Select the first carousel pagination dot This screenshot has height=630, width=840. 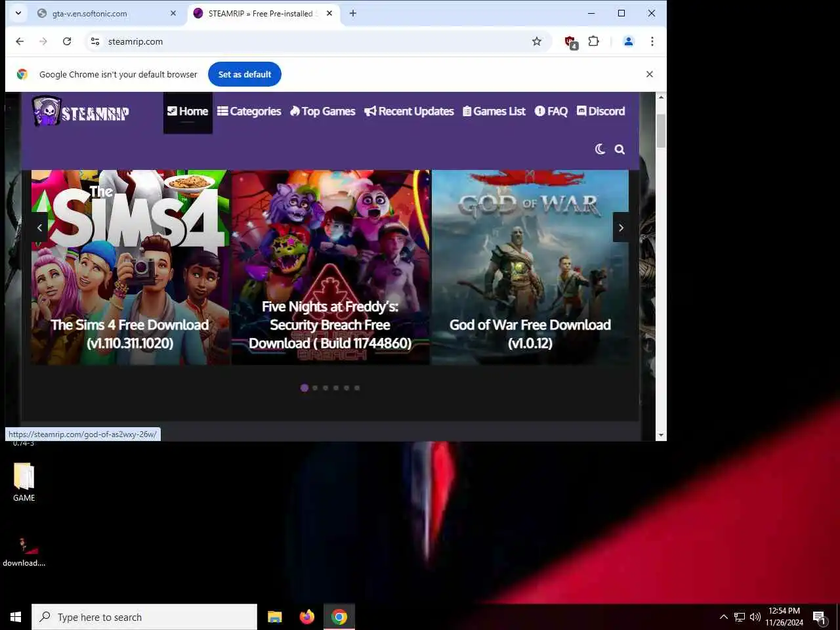tap(304, 388)
